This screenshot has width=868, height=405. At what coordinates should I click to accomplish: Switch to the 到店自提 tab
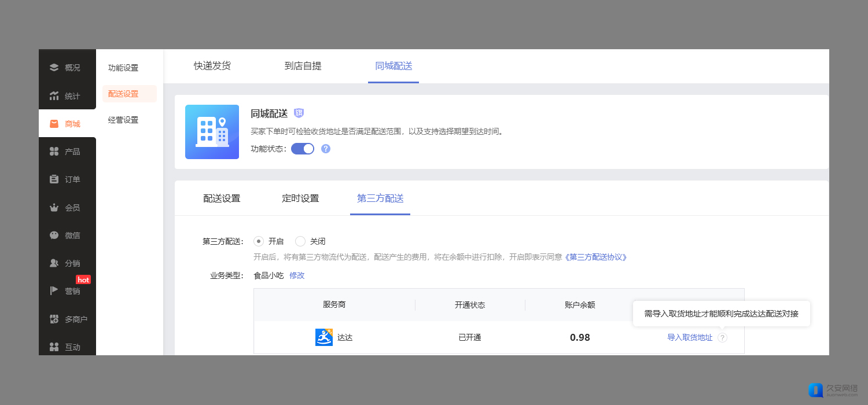tap(303, 66)
